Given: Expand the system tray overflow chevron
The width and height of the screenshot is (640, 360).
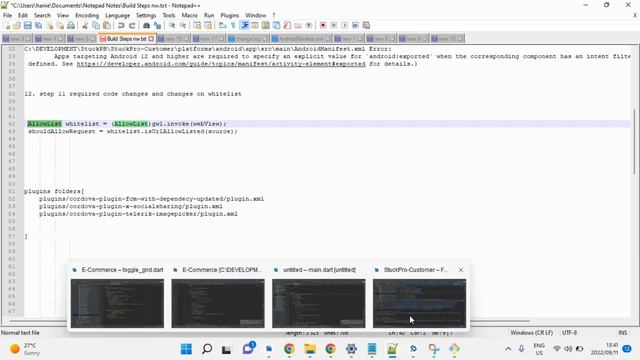Looking at the screenshot, I should (x=508, y=349).
